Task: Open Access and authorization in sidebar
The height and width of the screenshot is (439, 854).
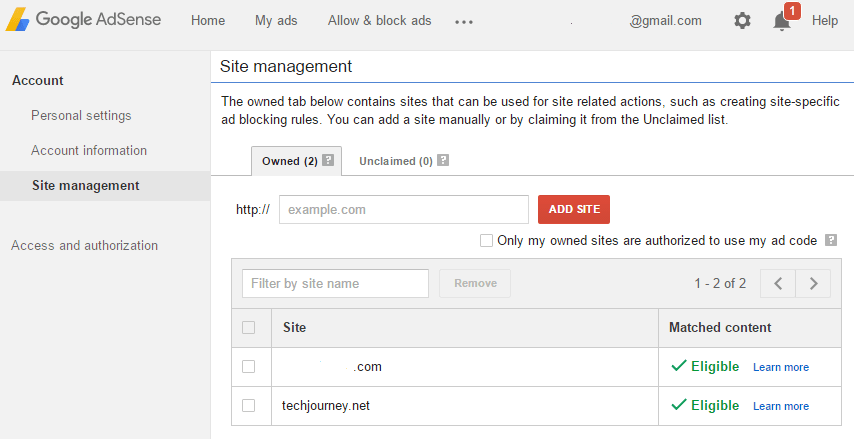Action: click(84, 245)
